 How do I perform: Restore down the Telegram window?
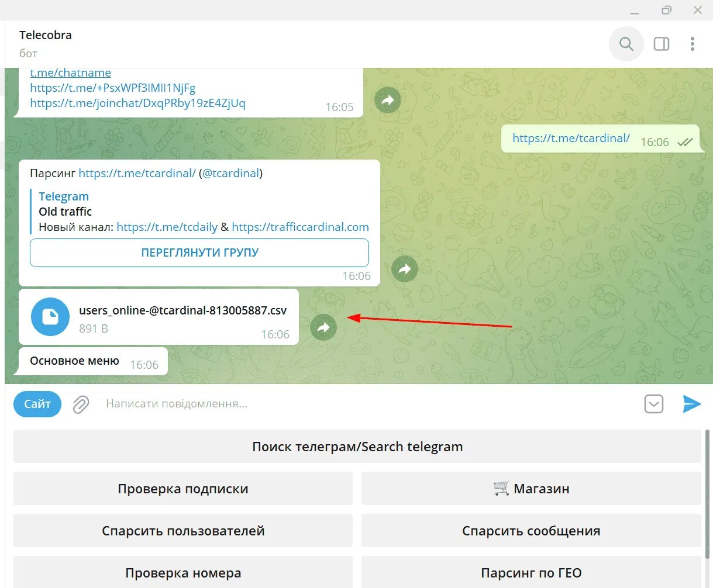pyautogui.click(x=666, y=11)
